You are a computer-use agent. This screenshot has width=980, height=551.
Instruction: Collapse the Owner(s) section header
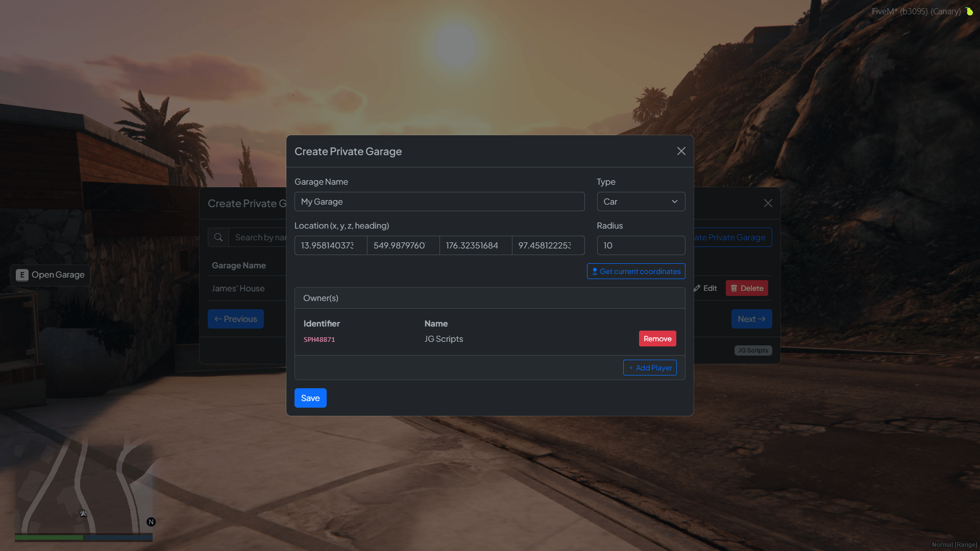point(321,298)
